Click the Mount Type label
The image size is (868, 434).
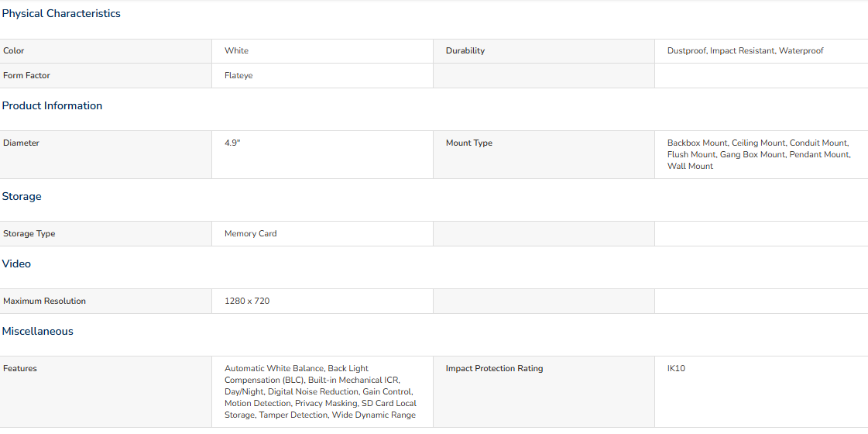click(x=468, y=143)
